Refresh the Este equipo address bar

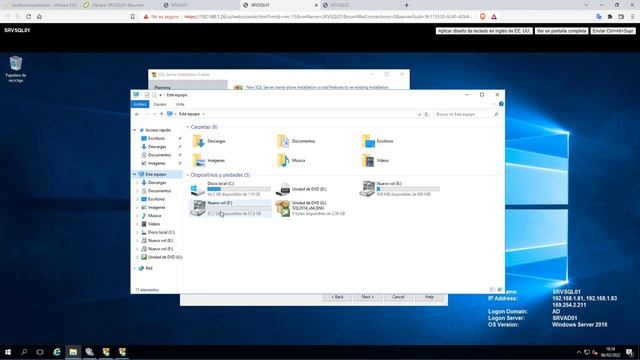pyautogui.click(x=426, y=114)
